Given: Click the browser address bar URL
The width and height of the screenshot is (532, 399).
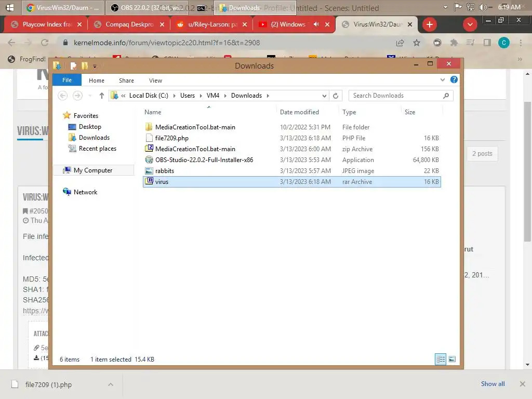Looking at the screenshot, I should tap(167, 43).
